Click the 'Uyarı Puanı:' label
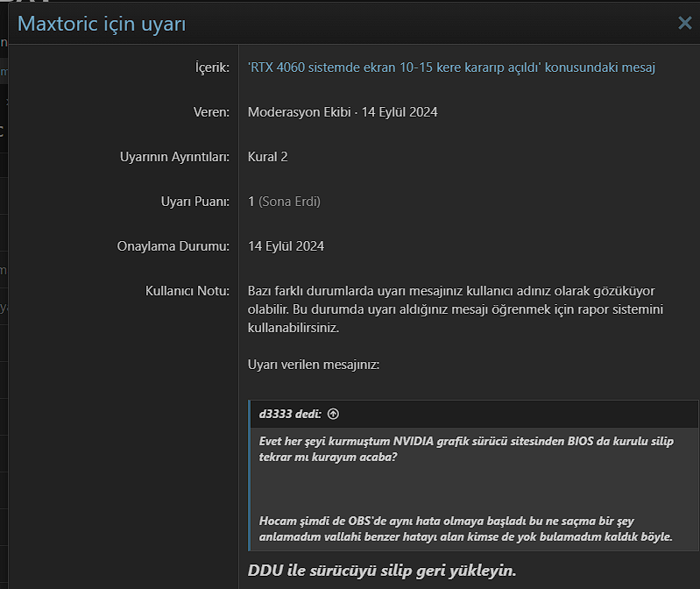The width and height of the screenshot is (700, 589). pos(189,202)
